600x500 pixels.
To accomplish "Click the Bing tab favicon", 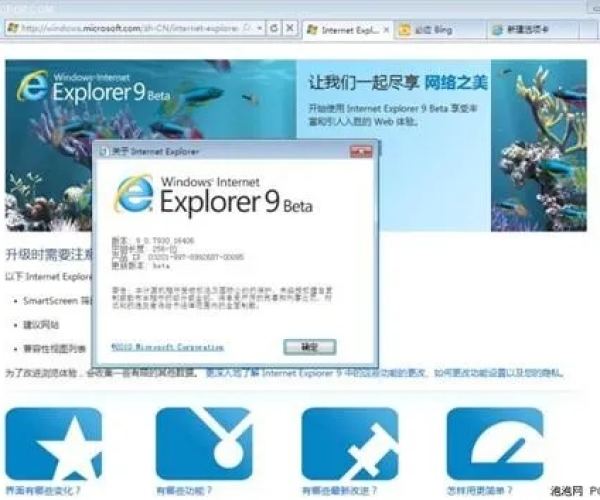I will tap(404, 30).
